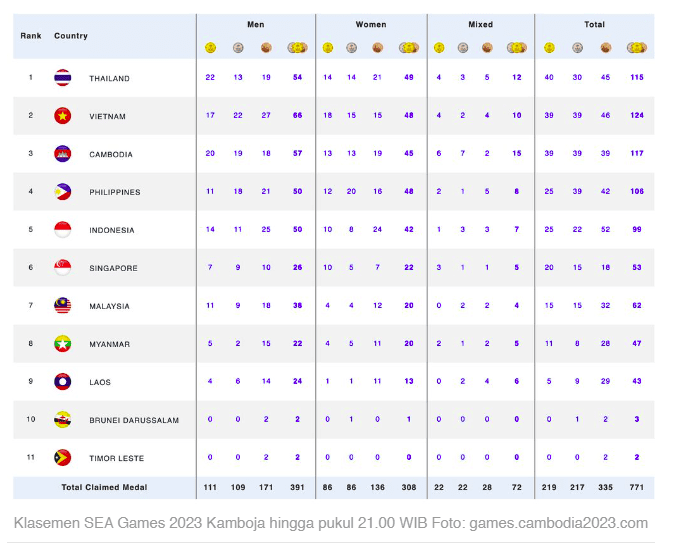Click the bronze medal icon under Mixed
This screenshot has height=552, width=676.
(486, 47)
